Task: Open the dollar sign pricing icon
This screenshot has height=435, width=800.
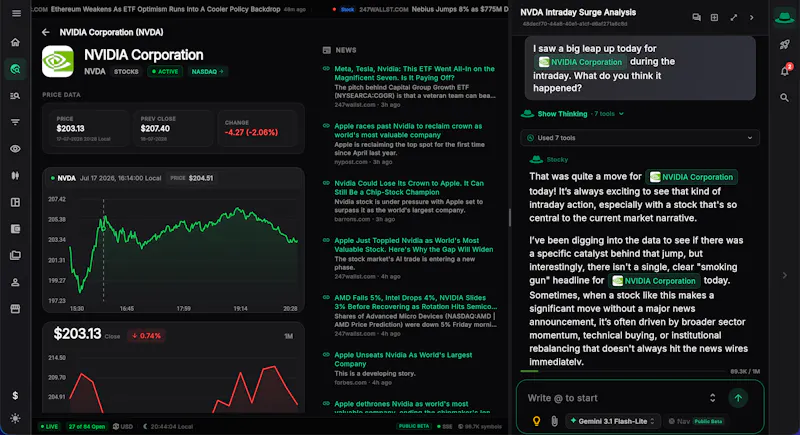Action: (15, 396)
